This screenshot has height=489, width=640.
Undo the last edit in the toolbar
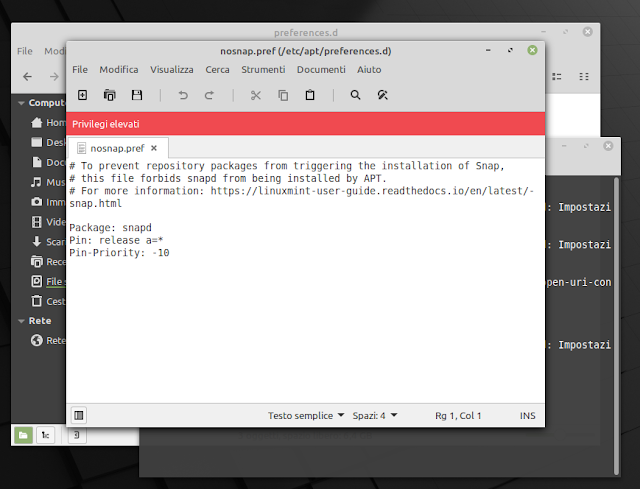(183, 95)
